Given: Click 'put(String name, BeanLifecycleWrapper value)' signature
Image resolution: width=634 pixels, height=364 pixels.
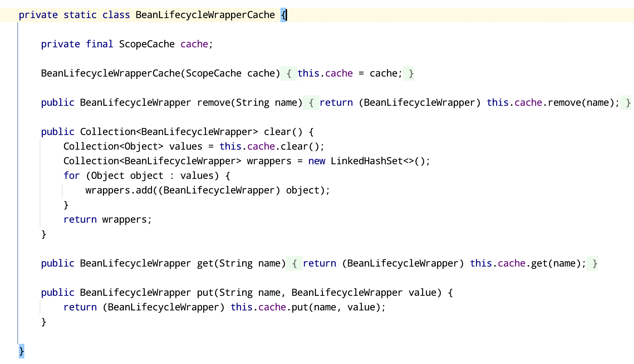Looking at the screenshot, I should 319,293.
